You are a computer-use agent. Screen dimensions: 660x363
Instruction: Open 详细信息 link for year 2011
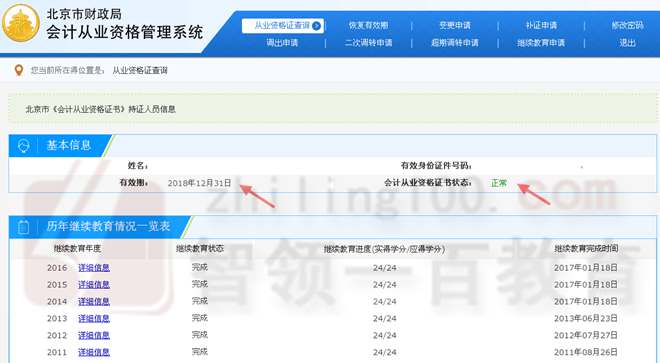coord(94,352)
